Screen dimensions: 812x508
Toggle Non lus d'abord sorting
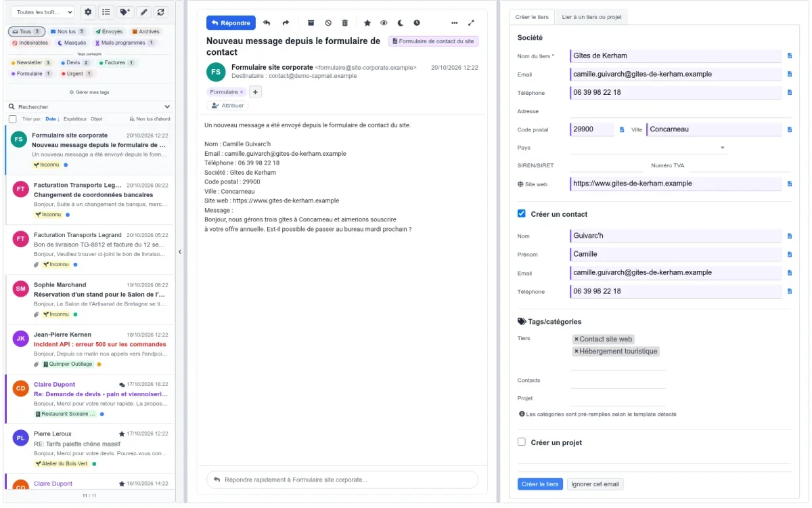149,119
